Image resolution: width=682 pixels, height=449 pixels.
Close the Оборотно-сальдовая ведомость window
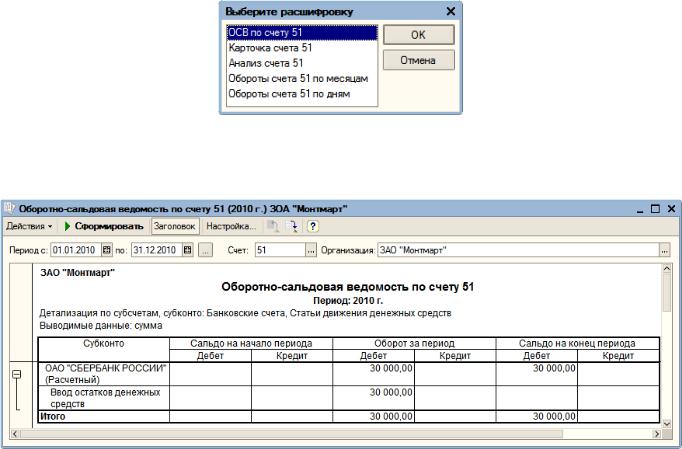pos(672,209)
